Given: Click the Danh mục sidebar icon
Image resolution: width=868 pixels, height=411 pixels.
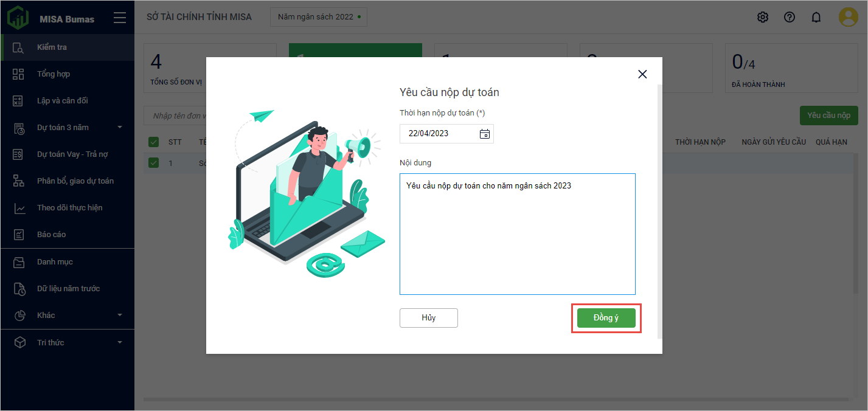Looking at the screenshot, I should pos(18,262).
